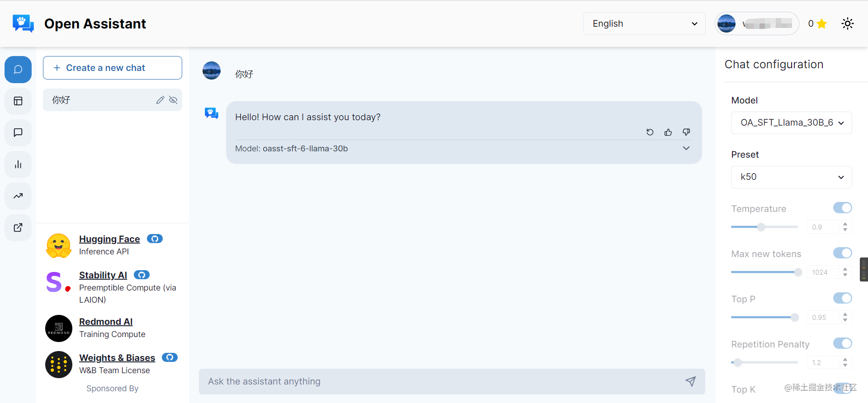Open the dashboard layout icon in sidebar

(18, 101)
